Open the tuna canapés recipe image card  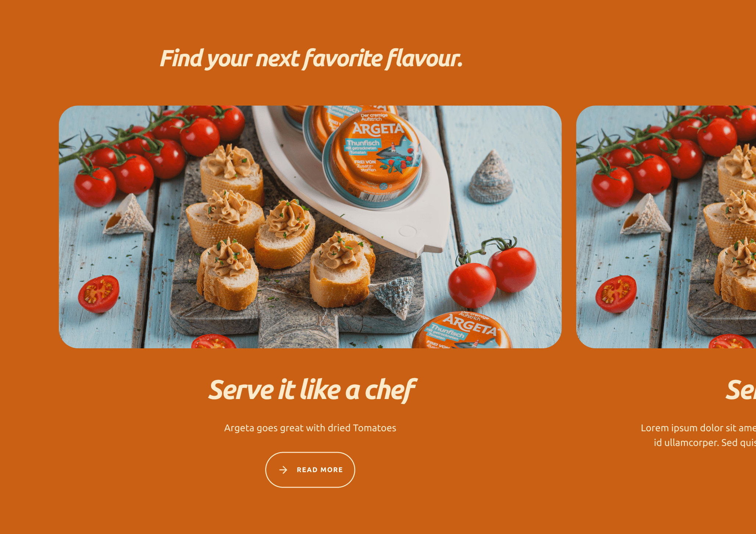click(310, 227)
